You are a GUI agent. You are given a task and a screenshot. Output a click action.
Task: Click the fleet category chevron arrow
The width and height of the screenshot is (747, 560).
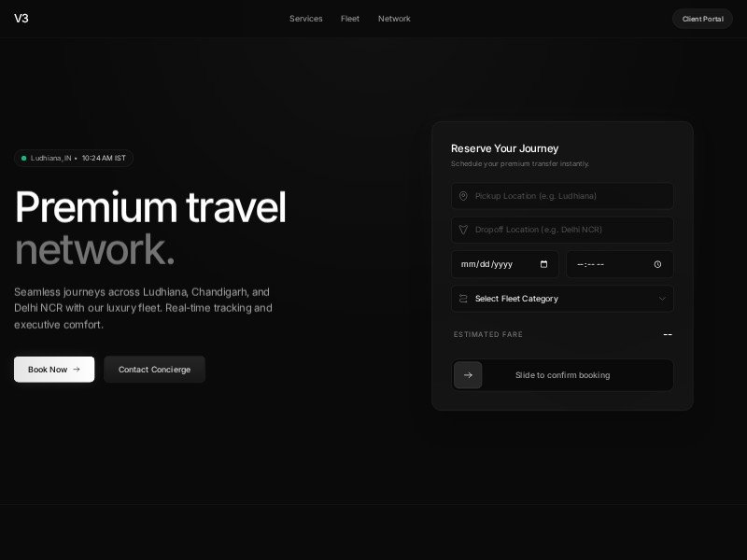click(662, 299)
